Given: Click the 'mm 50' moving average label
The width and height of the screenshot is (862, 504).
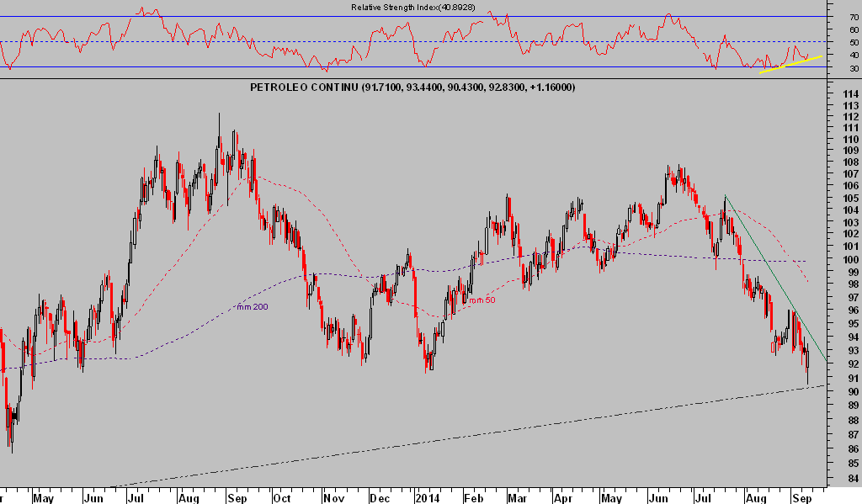Looking at the screenshot, I should 481,300.
